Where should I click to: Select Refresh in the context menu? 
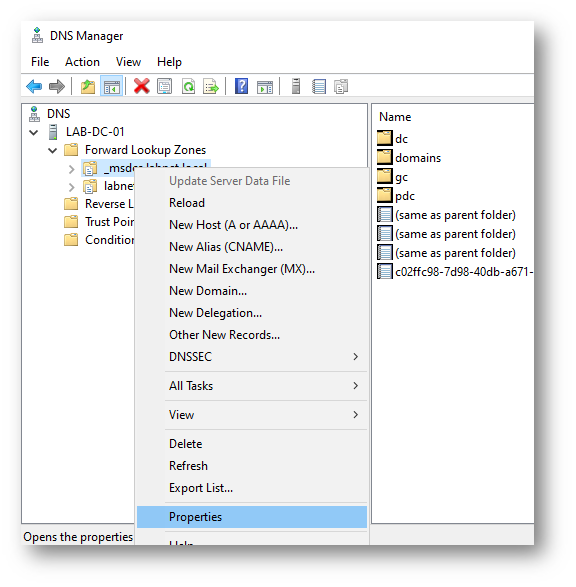coord(252,466)
